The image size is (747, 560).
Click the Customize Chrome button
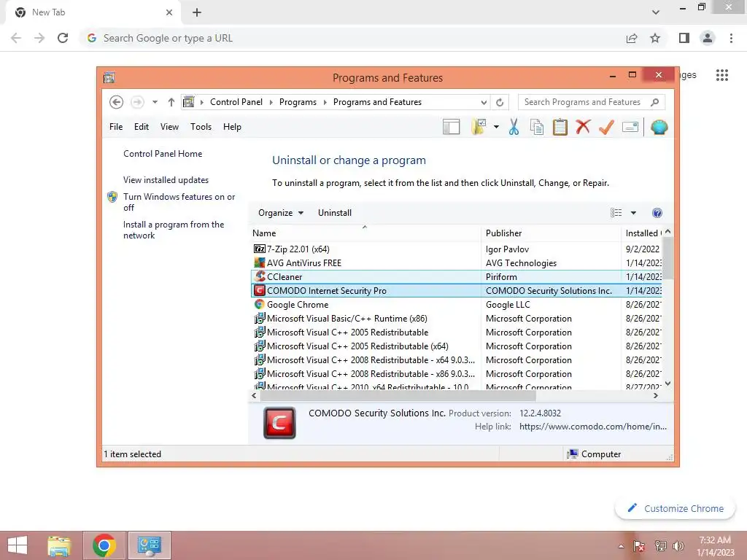pyautogui.click(x=675, y=508)
